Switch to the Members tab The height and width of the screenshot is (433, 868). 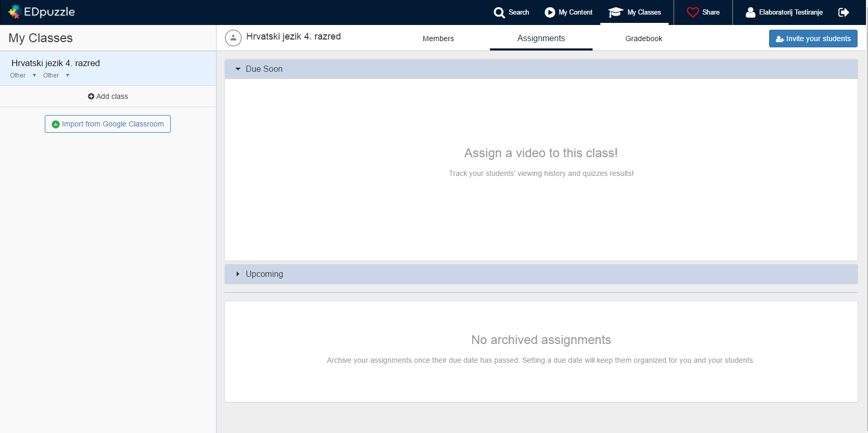[x=438, y=39]
